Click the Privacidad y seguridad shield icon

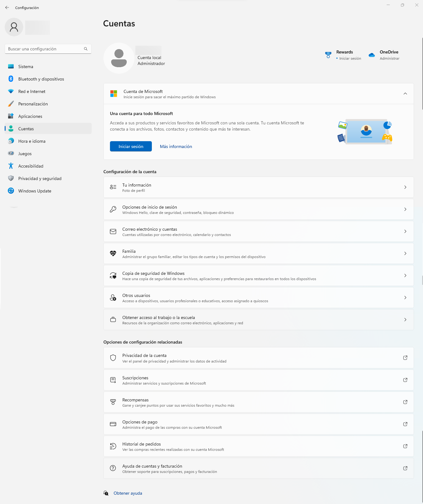11,178
